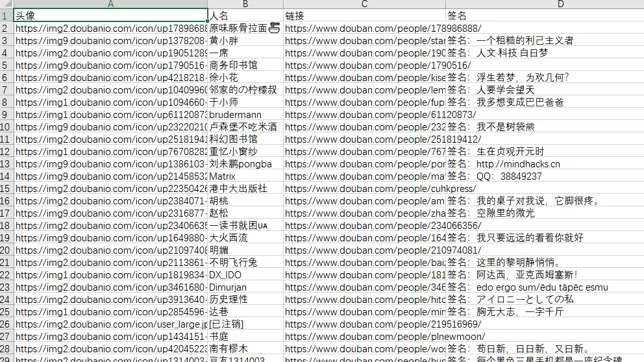Select the name cell 于小师
The image size is (644, 362).
coord(245,103)
